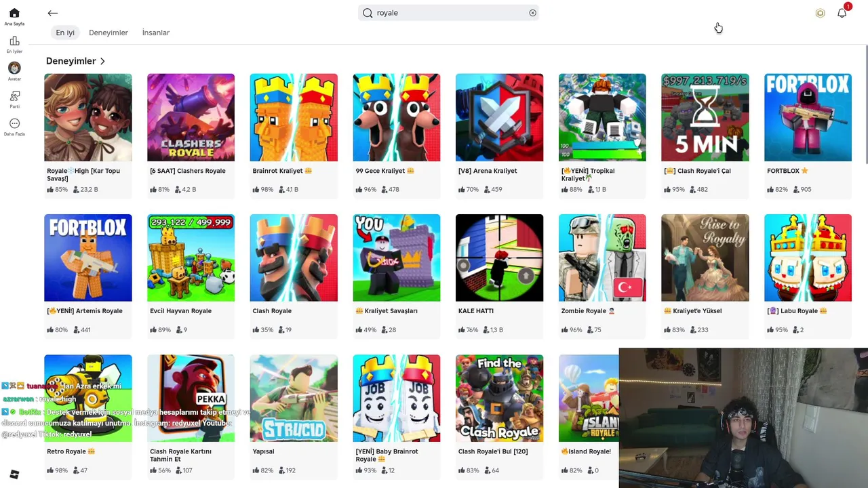Open the Clashers Royale game thumbnail

(x=191, y=117)
